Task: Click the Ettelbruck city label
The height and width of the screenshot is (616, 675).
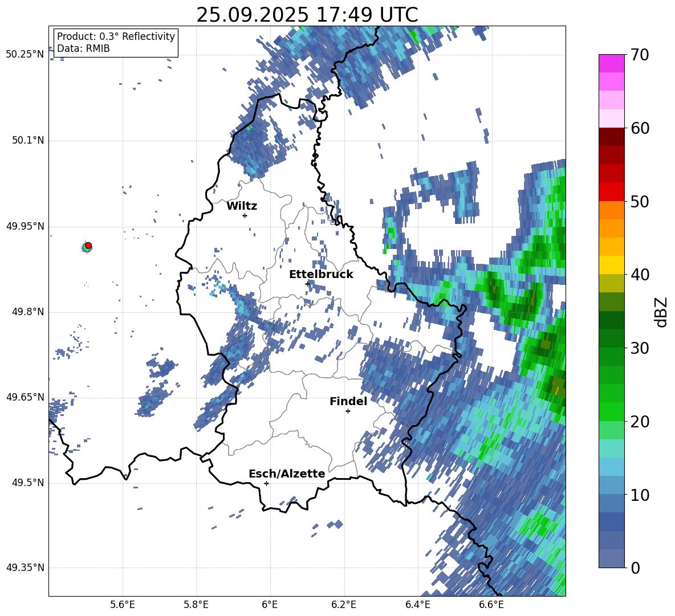Action: [x=321, y=275]
